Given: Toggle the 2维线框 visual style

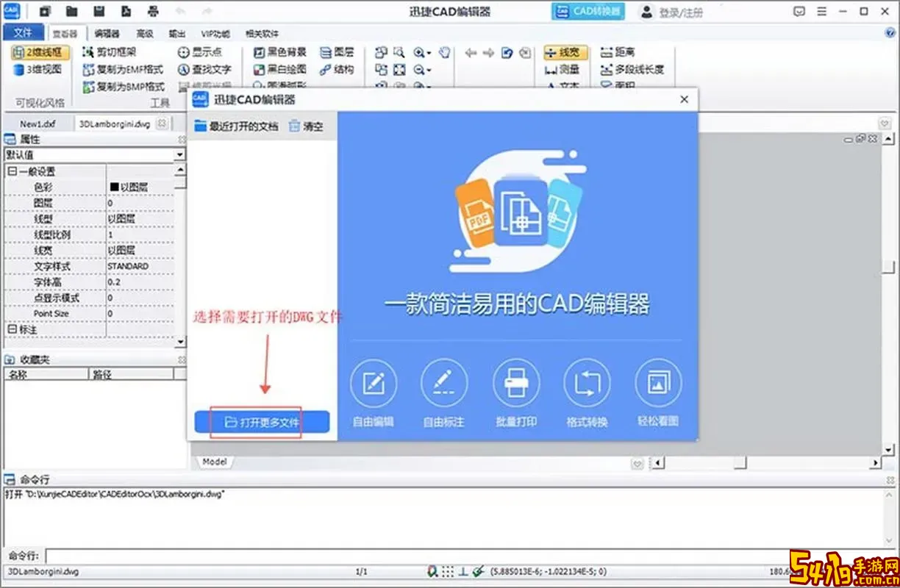Looking at the screenshot, I should tap(42, 52).
